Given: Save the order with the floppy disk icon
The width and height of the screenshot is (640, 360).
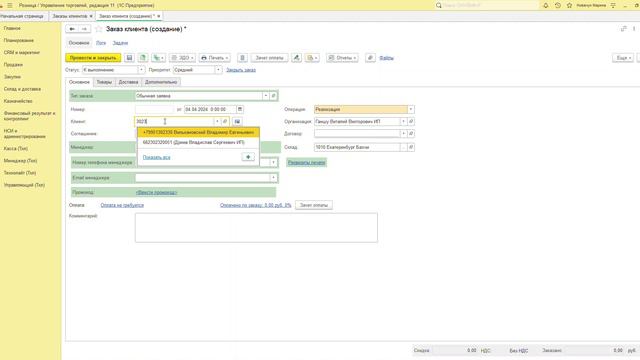Looking at the screenshot, I should 129,58.
